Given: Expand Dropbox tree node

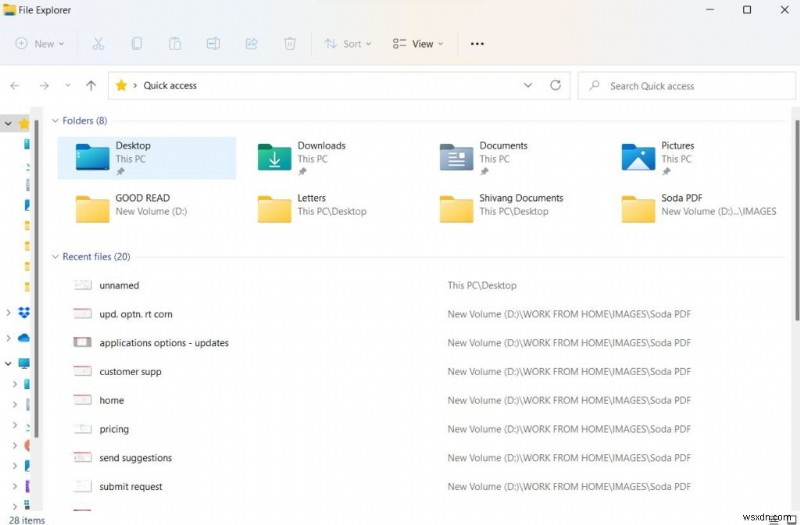Looking at the screenshot, I should [8, 312].
